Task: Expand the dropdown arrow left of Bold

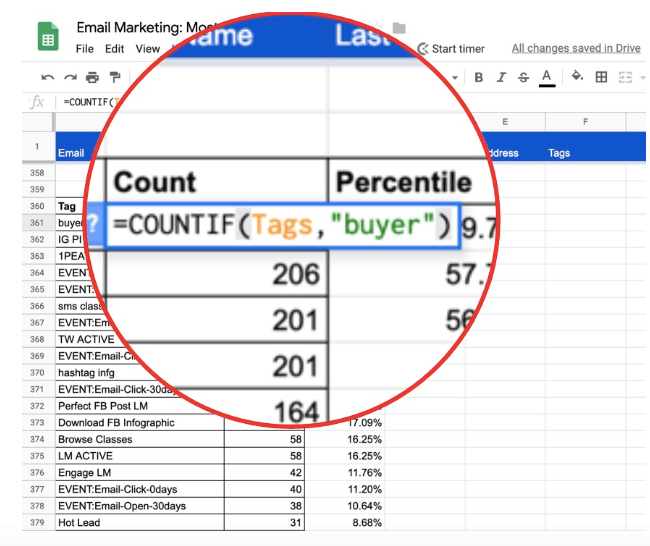Action: coord(455,78)
